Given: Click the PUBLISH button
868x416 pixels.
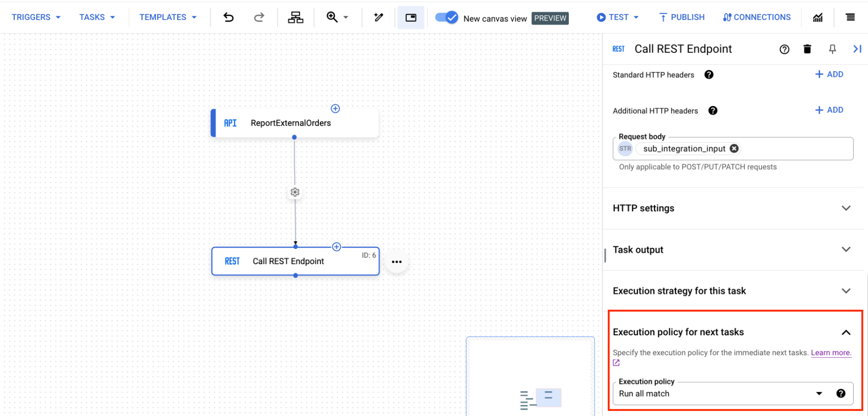Looking at the screenshot, I should [682, 17].
